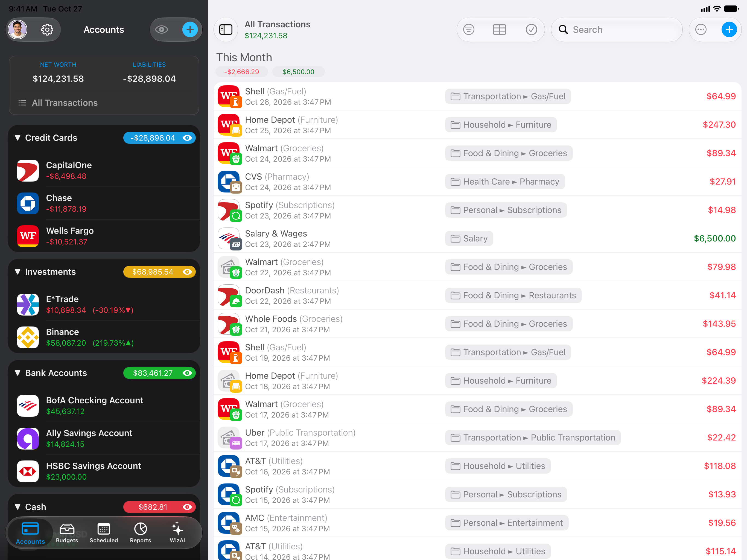747x560 pixels.
Task: Open the Chase account icon
Action: [28, 203]
